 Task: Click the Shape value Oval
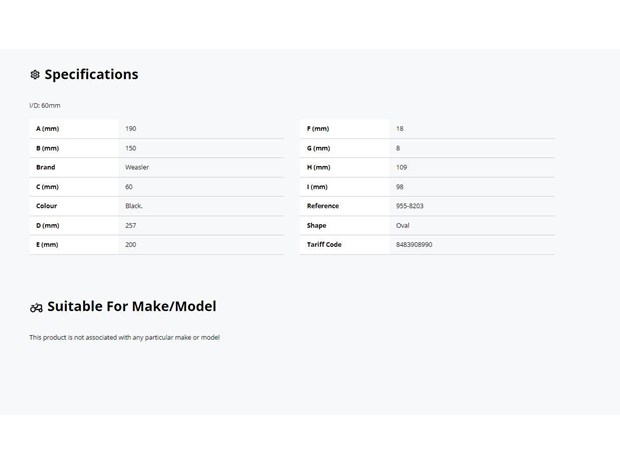click(403, 225)
